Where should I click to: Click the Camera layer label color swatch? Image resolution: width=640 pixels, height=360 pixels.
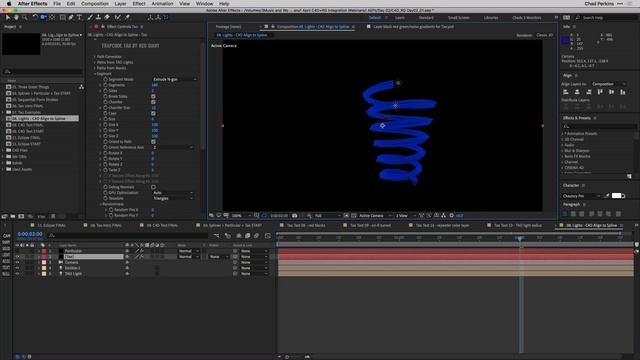coord(44,262)
